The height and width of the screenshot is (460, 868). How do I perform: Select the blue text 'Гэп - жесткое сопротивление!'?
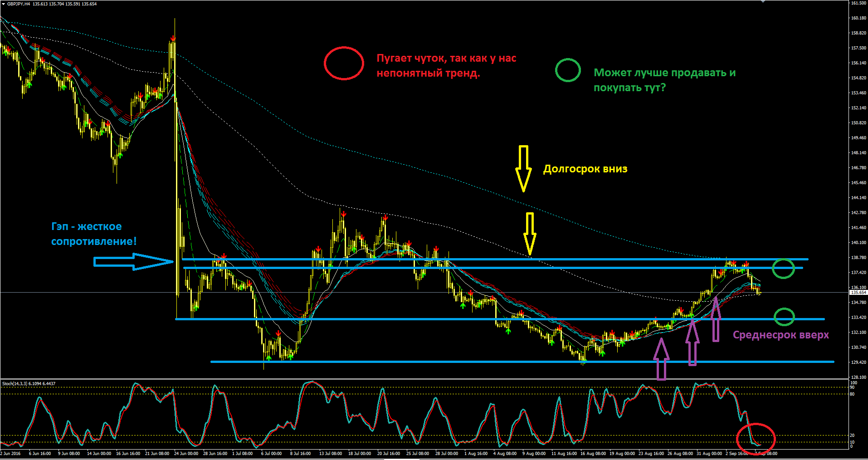pos(93,234)
